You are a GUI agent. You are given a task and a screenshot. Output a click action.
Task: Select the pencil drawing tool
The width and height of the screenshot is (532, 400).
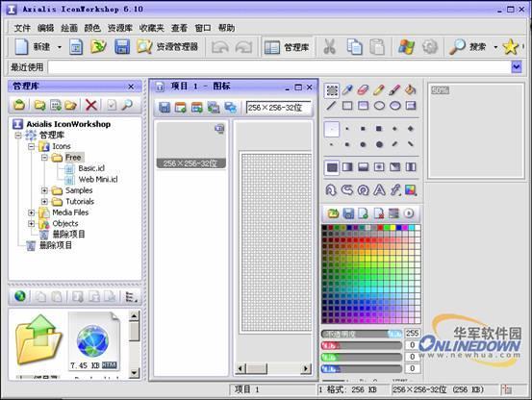379,89
